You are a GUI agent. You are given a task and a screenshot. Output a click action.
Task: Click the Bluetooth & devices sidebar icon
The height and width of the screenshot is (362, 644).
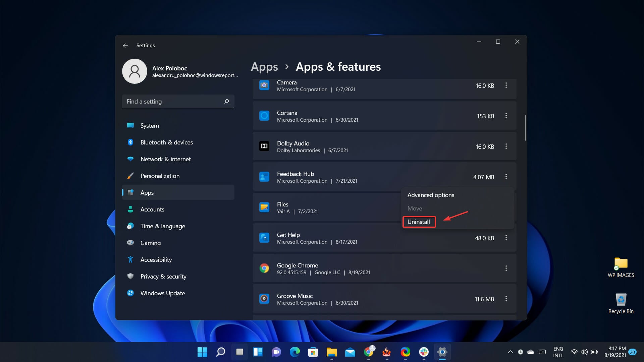[130, 142]
